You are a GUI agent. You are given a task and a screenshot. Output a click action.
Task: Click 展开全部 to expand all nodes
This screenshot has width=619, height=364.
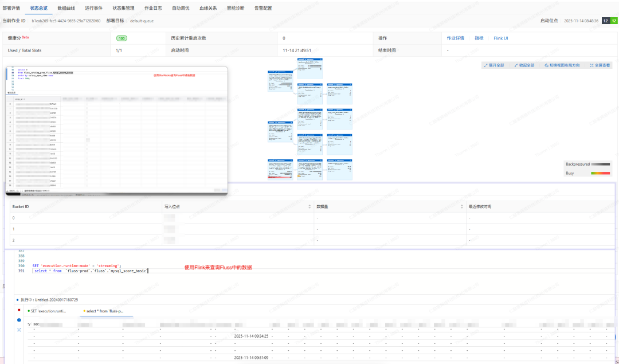[x=494, y=65]
